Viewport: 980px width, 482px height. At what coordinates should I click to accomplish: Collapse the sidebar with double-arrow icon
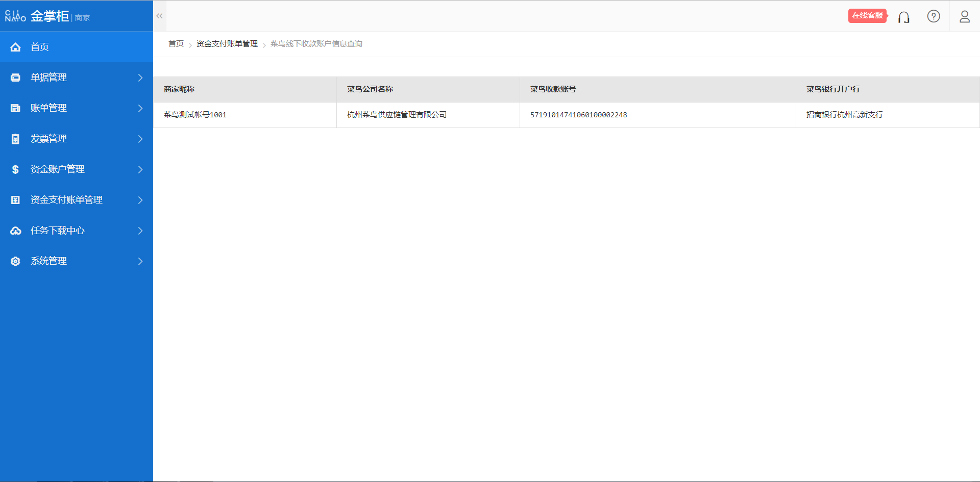(160, 16)
